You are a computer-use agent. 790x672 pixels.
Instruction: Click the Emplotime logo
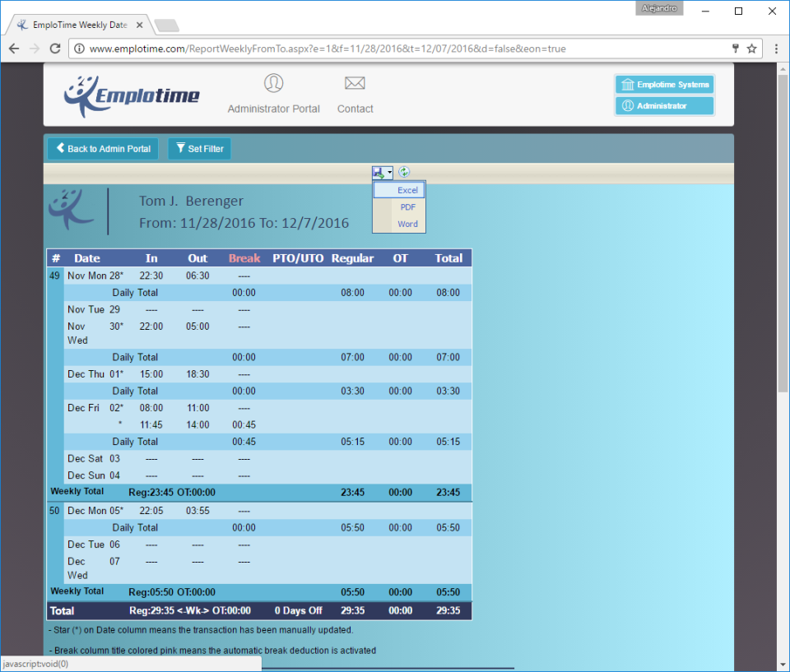(132, 94)
